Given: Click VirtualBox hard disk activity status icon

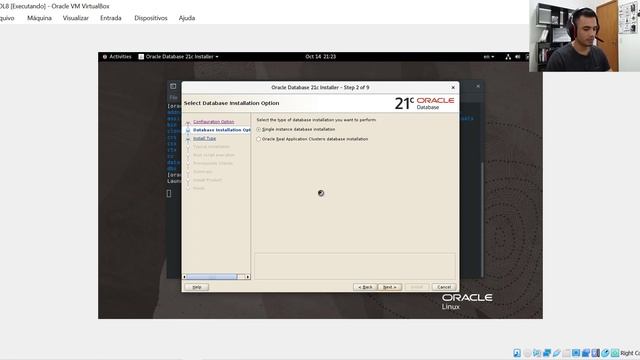Looking at the screenshot, I should point(517,353).
